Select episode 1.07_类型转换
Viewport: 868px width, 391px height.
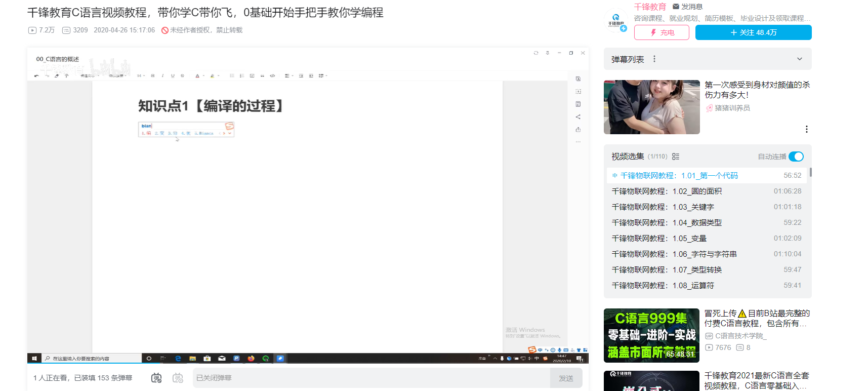(x=708, y=270)
